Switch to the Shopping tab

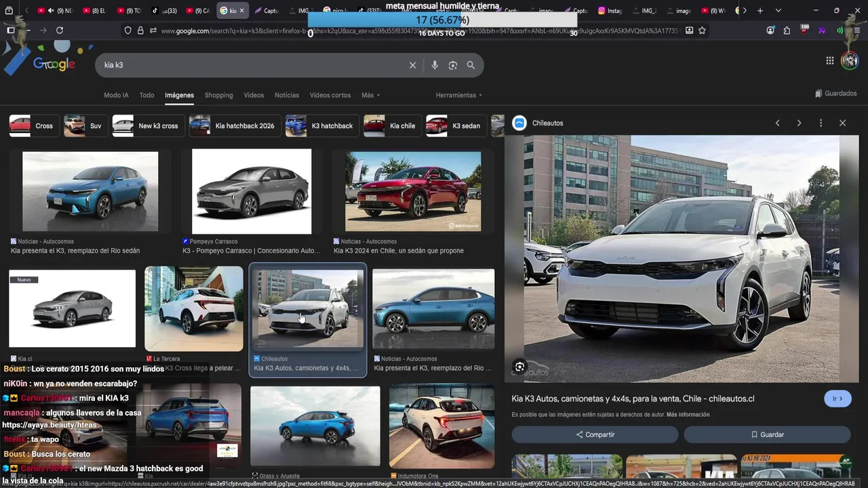click(219, 95)
